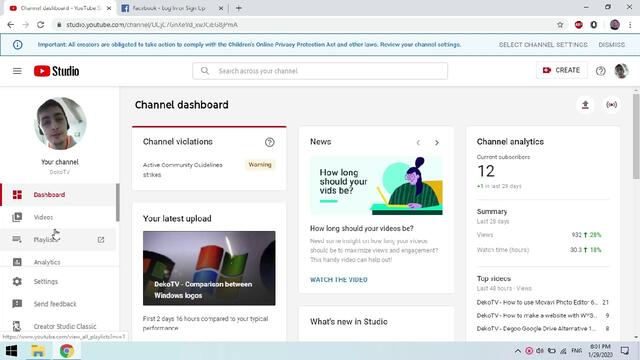Open Chrome profile avatar in toolbar
This screenshot has width=640, height=360.
[615, 25]
